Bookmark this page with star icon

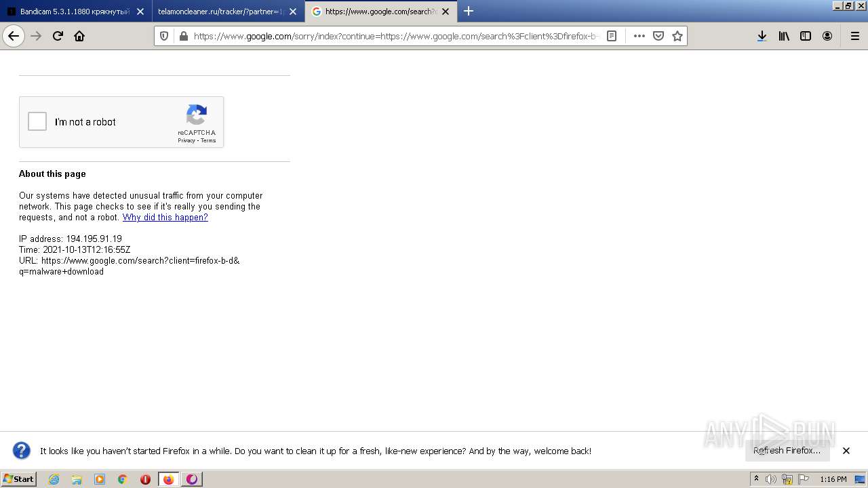pyautogui.click(x=677, y=36)
